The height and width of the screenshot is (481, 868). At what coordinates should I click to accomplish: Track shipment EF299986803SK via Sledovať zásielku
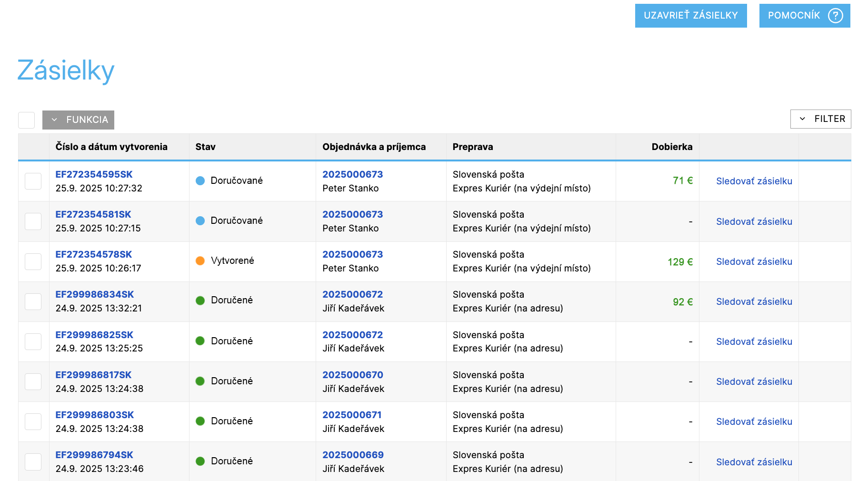(754, 421)
